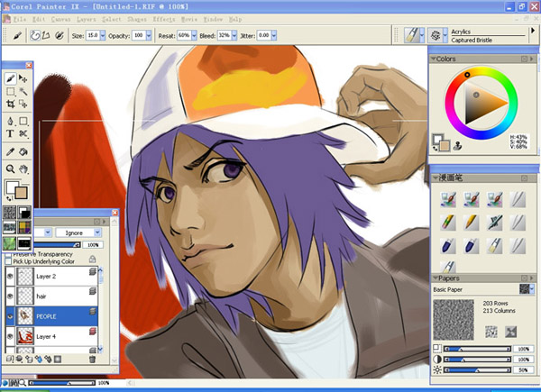Hide Layer 2 using its eye icon
This screenshot has width=541, height=392.
10,276
